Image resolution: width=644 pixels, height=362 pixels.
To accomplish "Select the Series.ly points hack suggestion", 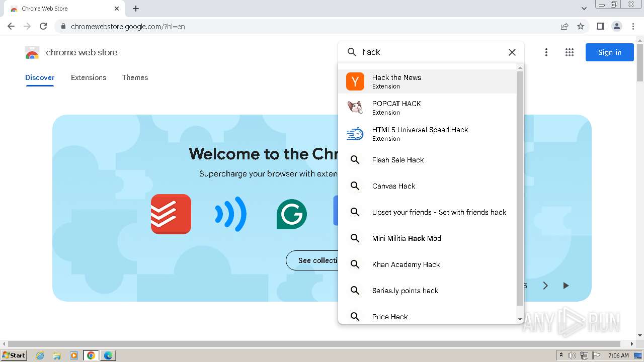I will tap(427, 291).
